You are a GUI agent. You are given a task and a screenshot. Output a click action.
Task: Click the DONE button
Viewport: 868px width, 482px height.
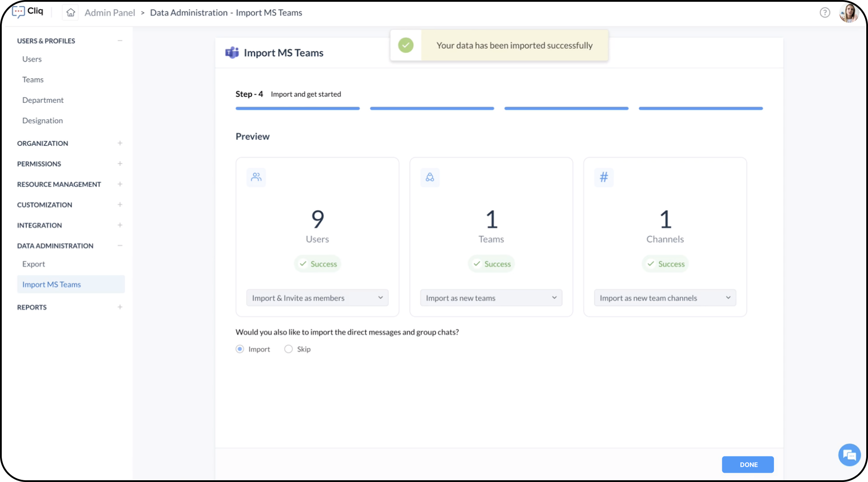[x=748, y=464]
